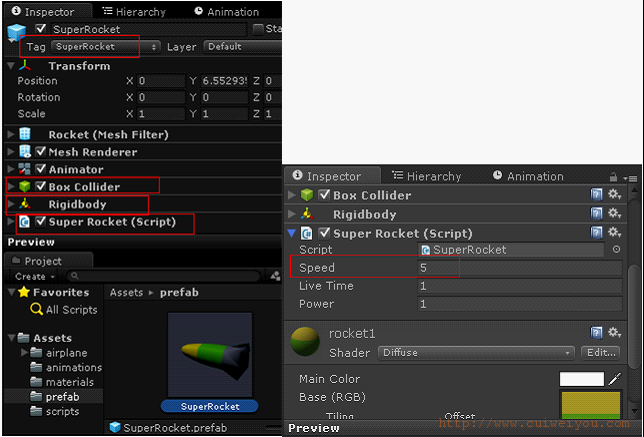Click the rocket1 material sphere icon
The height and width of the screenshot is (437, 644).
click(305, 342)
